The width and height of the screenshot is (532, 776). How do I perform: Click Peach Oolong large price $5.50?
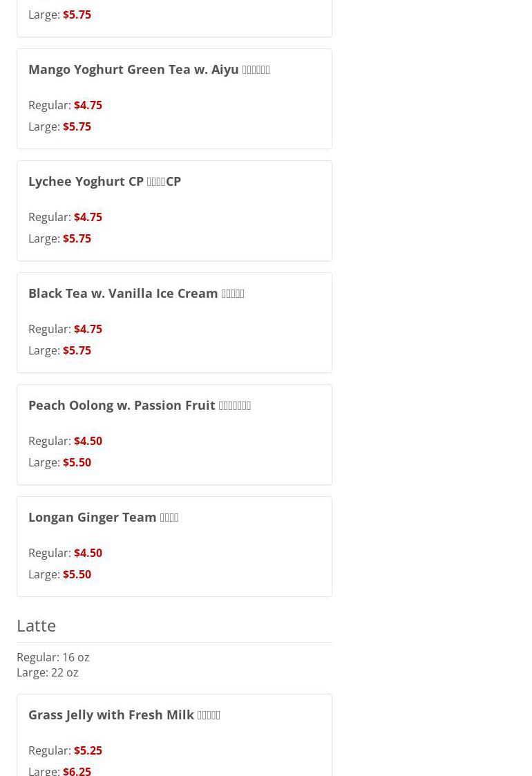pos(77,463)
